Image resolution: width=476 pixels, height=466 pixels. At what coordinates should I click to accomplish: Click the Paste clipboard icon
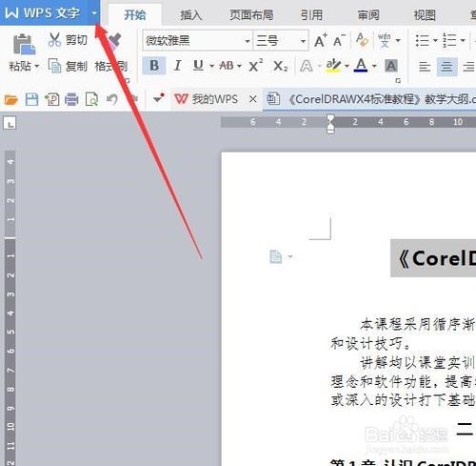click(24, 44)
